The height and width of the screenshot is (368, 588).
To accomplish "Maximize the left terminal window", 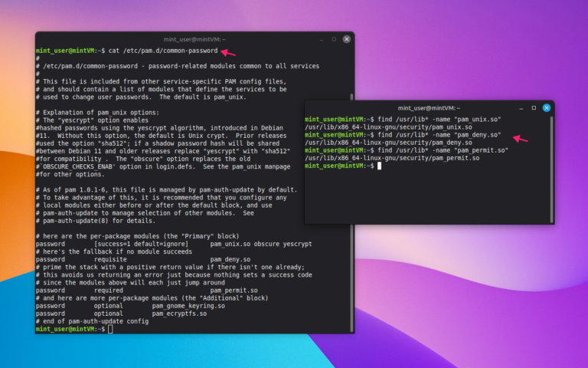I will pos(334,39).
